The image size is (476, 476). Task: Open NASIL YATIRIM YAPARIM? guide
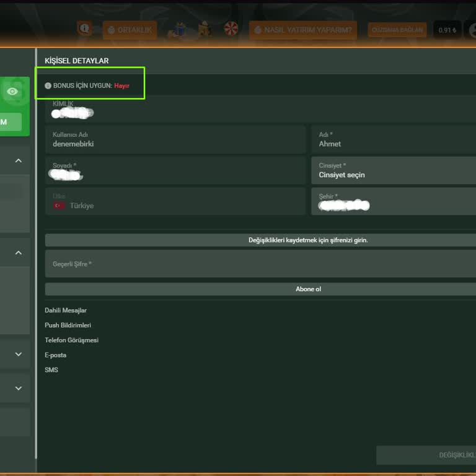tap(303, 30)
